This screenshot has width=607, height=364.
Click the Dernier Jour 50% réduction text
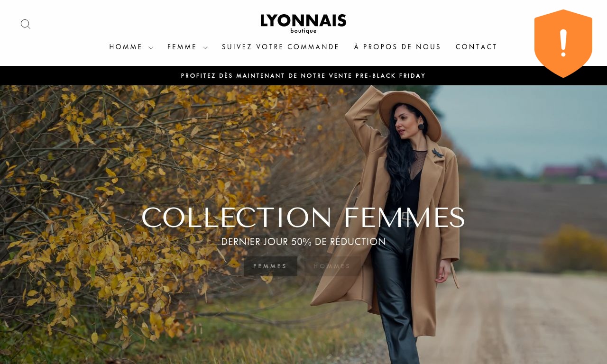point(303,242)
